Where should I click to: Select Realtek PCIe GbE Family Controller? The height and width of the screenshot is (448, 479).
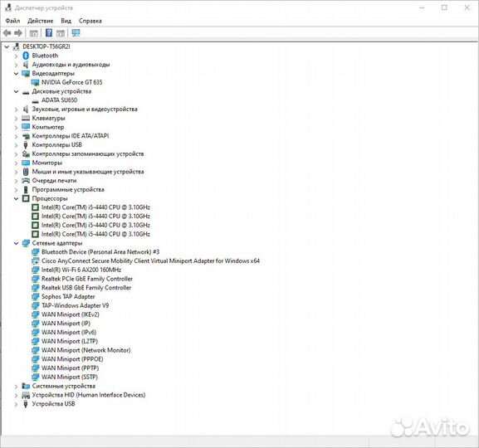(x=87, y=279)
